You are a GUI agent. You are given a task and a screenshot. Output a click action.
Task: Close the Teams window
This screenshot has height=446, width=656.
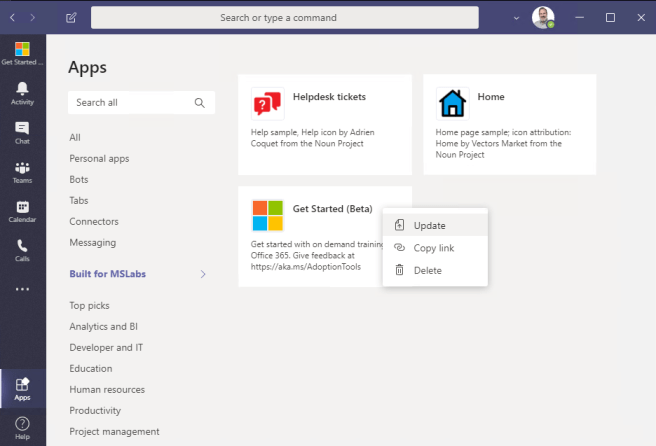coord(641,18)
